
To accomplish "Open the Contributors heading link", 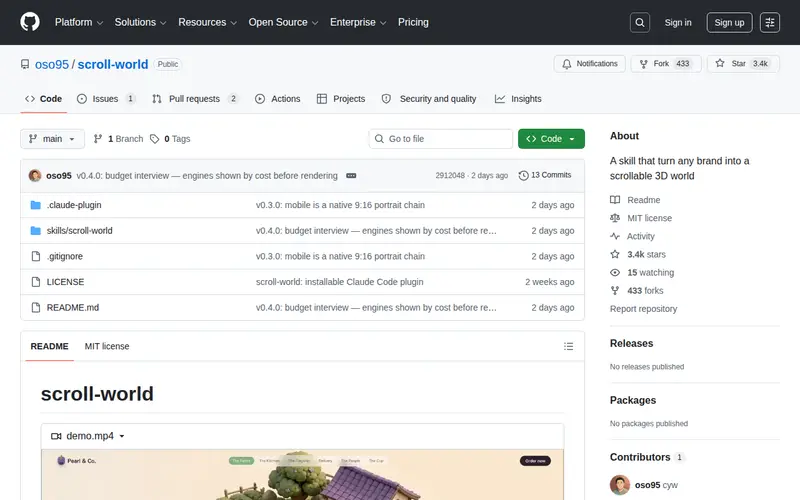I will pyautogui.click(x=640, y=457).
